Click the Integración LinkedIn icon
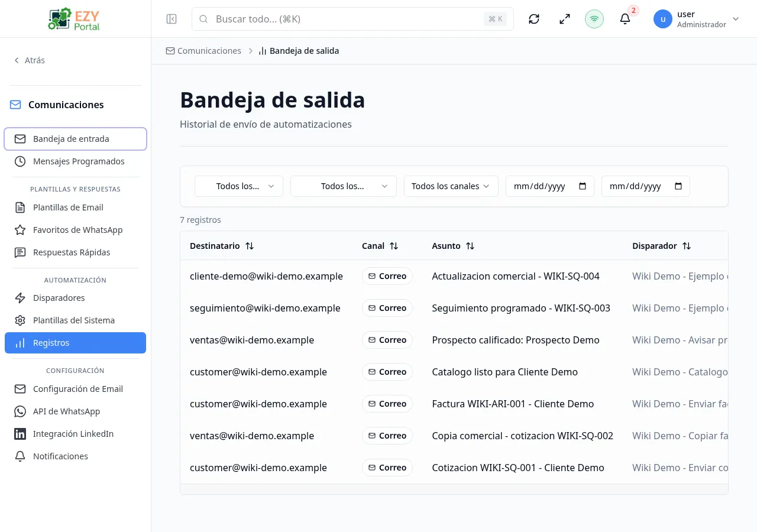 pyautogui.click(x=20, y=434)
